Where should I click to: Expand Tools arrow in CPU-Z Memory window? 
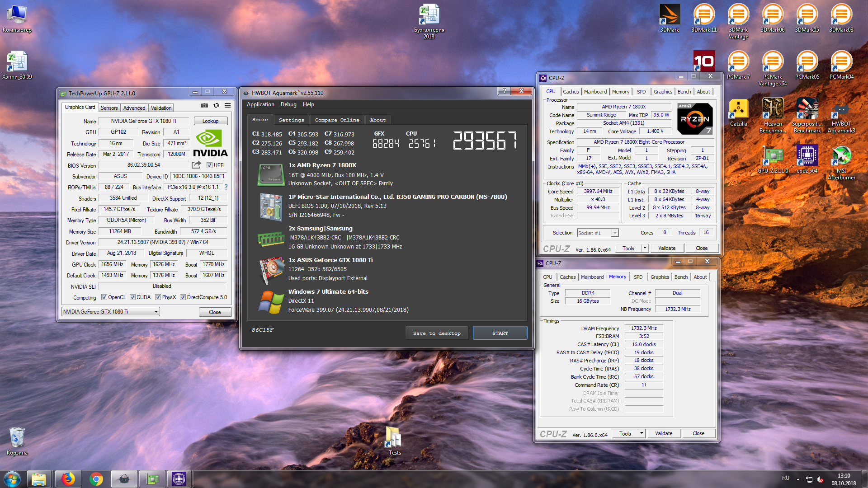click(x=642, y=433)
